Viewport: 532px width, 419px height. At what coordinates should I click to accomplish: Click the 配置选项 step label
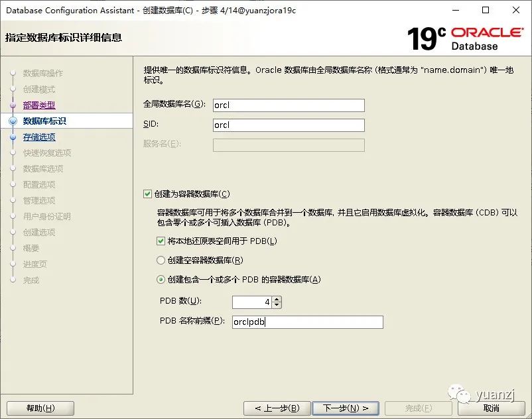[x=39, y=185]
